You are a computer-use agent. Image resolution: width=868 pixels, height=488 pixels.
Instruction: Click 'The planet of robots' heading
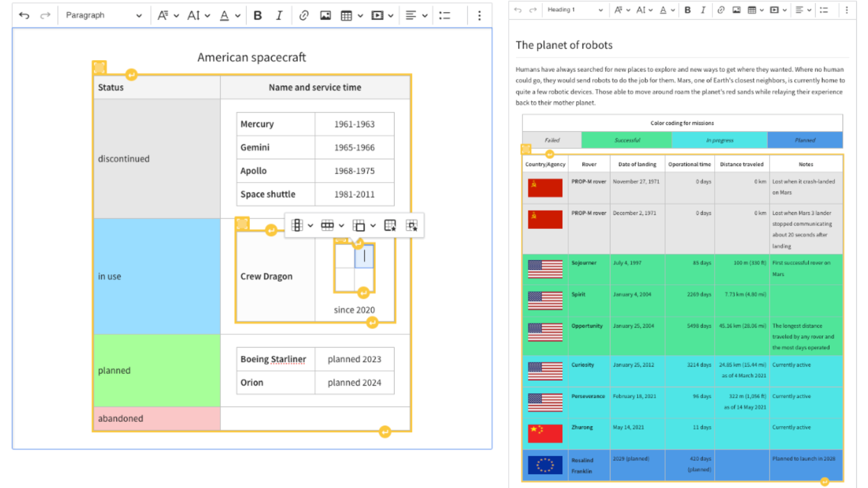coord(564,45)
